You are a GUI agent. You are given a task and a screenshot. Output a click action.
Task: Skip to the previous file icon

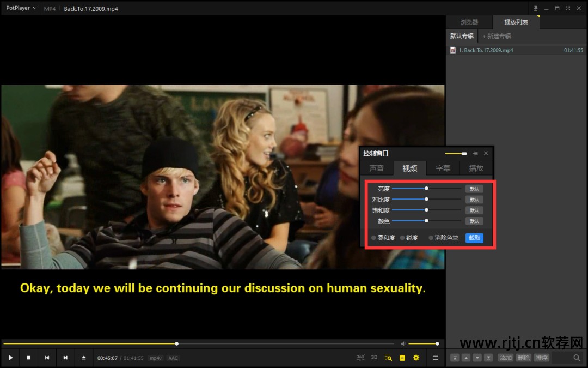(47, 358)
